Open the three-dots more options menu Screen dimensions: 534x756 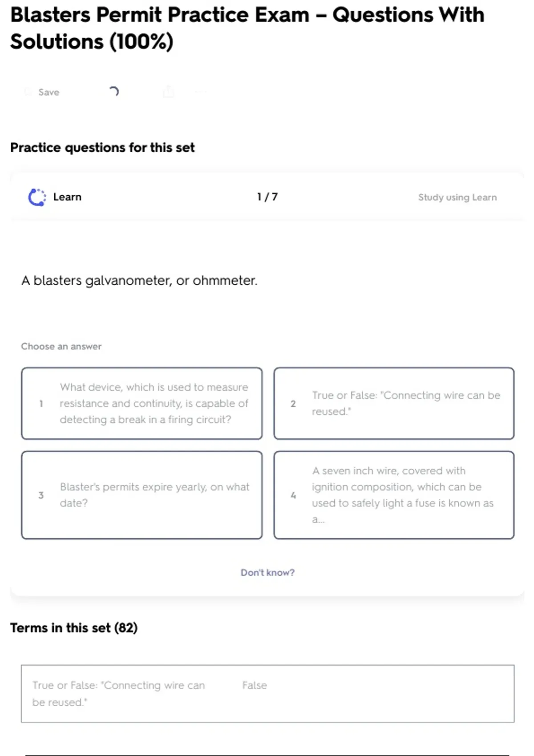(201, 92)
